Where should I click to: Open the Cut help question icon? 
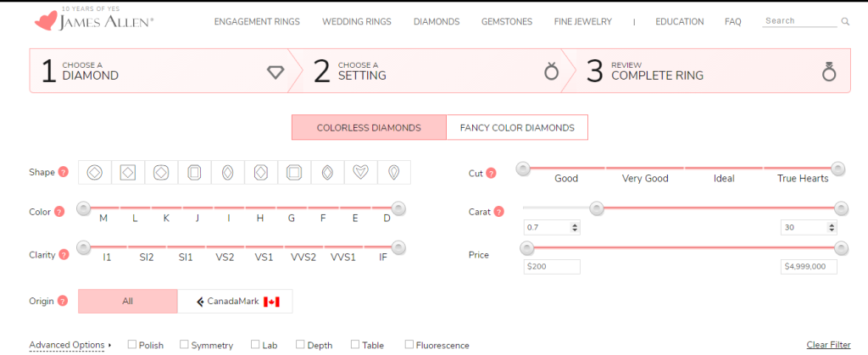tap(491, 174)
